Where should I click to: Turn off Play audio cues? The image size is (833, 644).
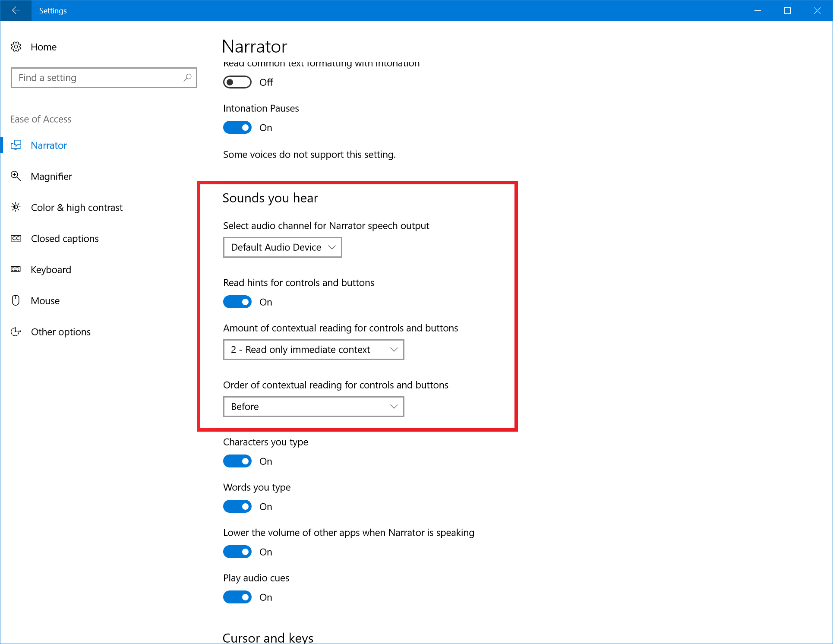point(237,597)
